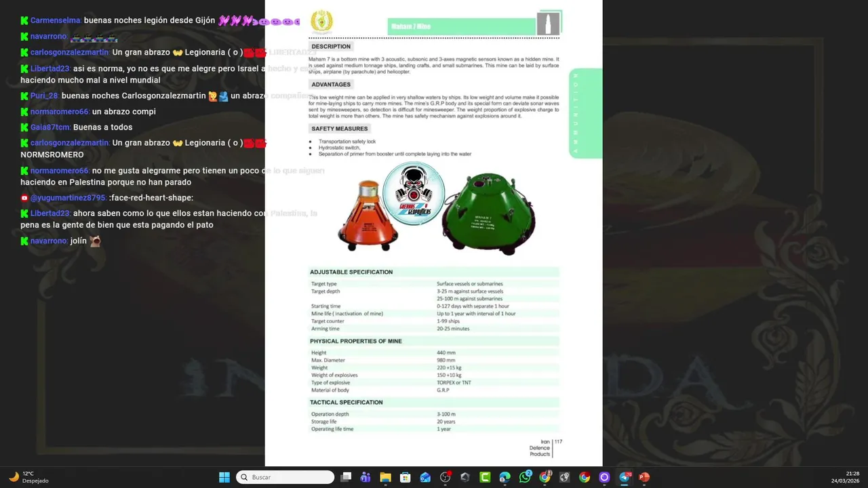Open the weather widget showing 12°C

28,477
